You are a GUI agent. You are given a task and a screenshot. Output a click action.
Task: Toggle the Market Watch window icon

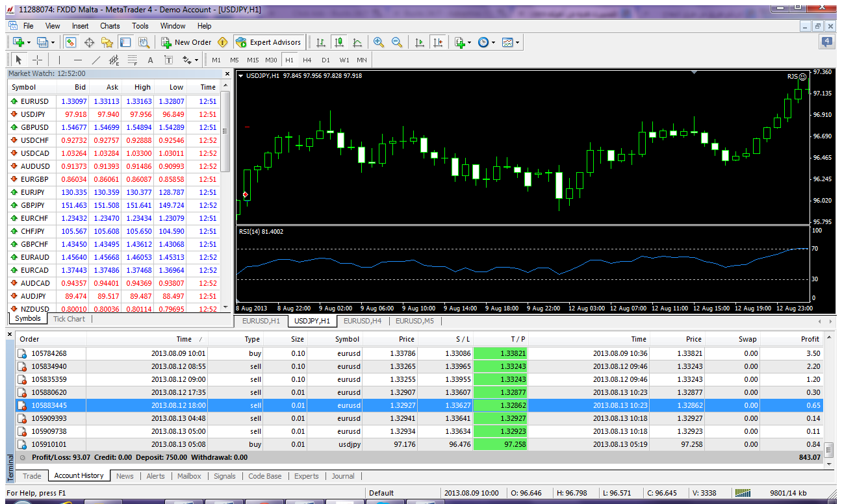tap(71, 42)
